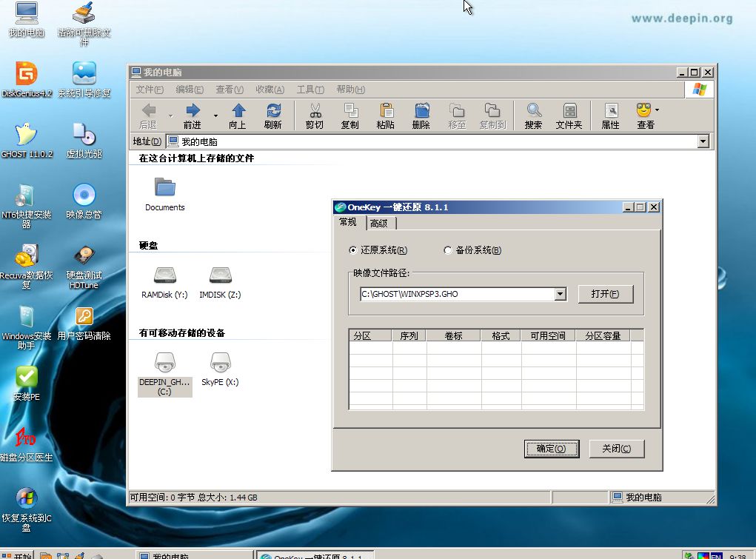Open 文件(F) menu
The height and width of the screenshot is (559, 756).
coord(150,90)
